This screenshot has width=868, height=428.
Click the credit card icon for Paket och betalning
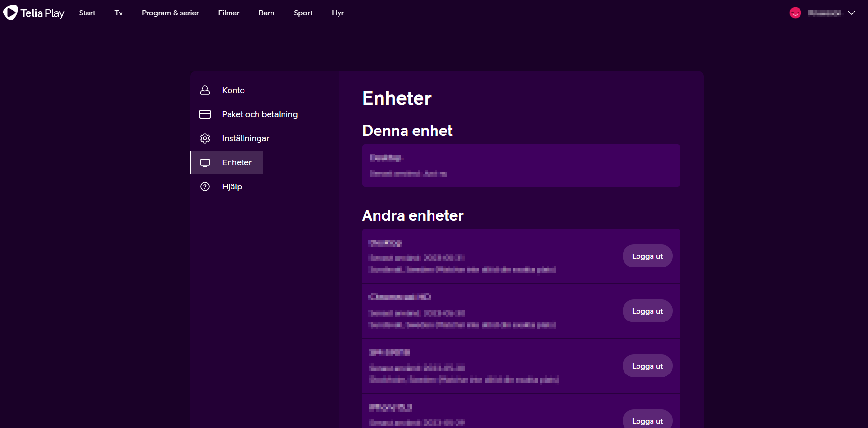pos(205,114)
